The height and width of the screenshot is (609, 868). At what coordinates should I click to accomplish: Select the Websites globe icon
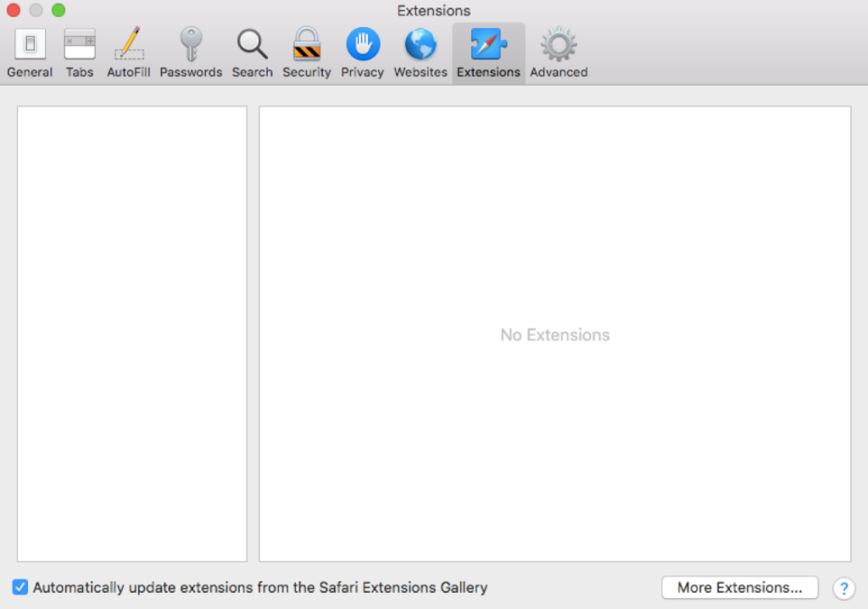420,53
